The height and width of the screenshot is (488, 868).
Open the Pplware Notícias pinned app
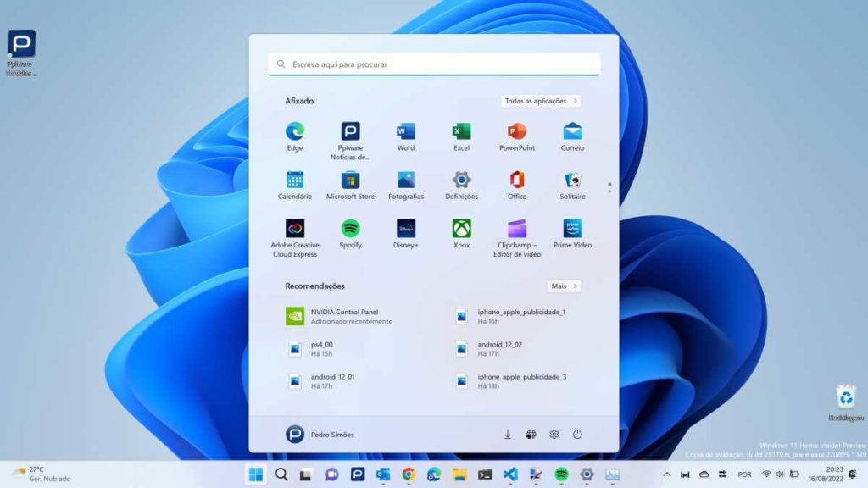click(x=350, y=141)
